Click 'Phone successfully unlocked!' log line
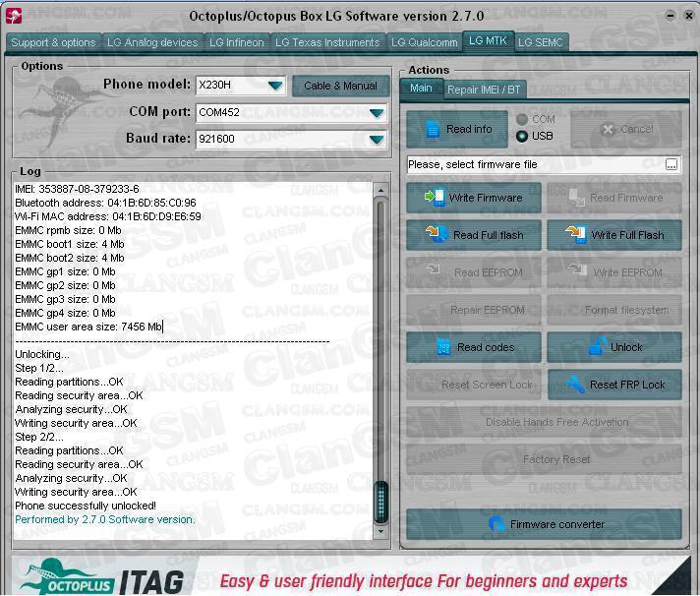Image resolution: width=700 pixels, height=596 pixels. pyautogui.click(x=86, y=506)
